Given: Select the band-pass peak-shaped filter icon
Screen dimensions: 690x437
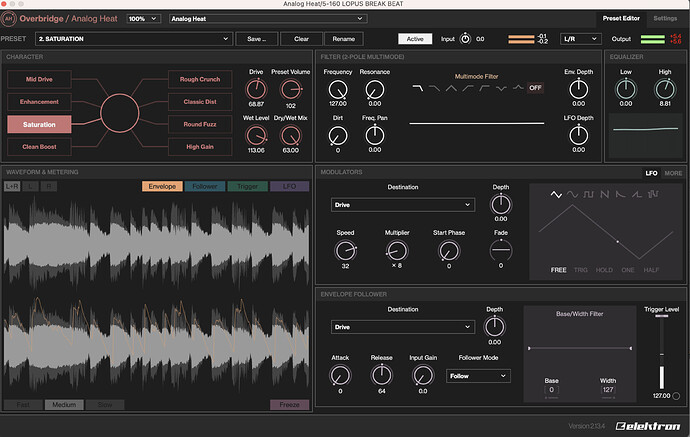Looking at the screenshot, I should point(451,88).
